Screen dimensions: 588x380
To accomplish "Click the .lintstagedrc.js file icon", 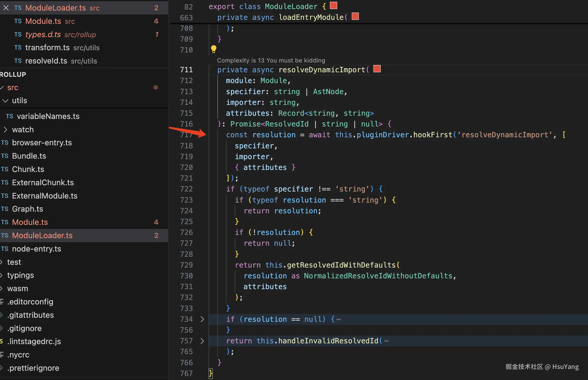I will click(x=2, y=341).
